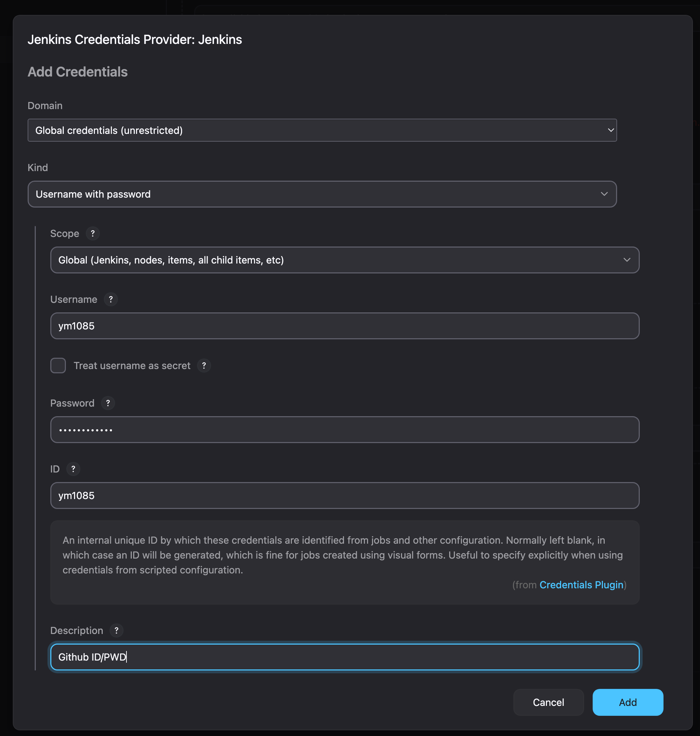This screenshot has height=736, width=700.
Task: Follow the Credentials Plugin link
Action: [x=581, y=584]
